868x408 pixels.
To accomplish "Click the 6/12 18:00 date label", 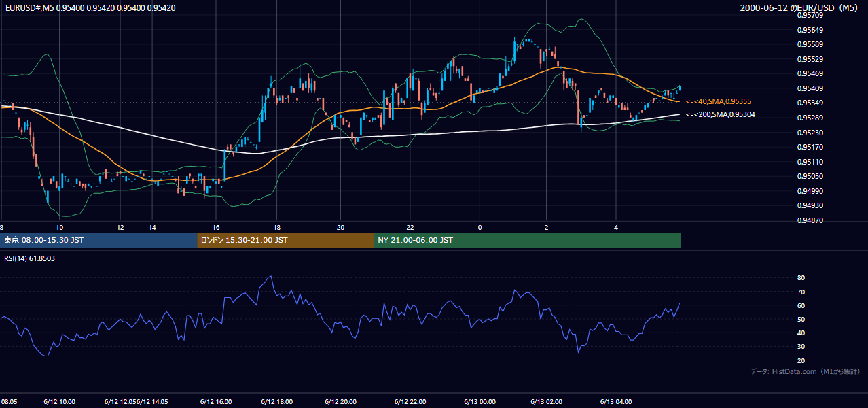I will (276, 401).
